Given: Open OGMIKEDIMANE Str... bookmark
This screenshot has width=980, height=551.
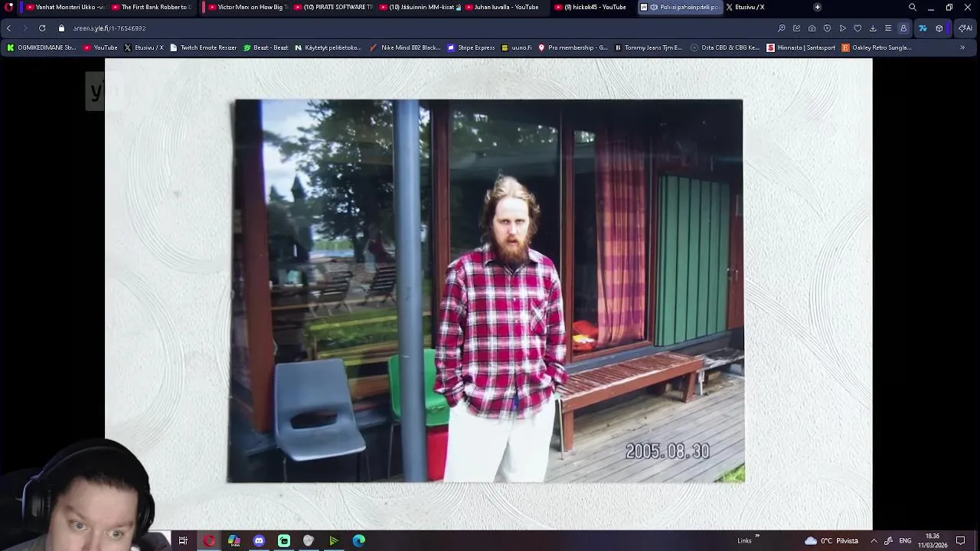Looking at the screenshot, I should [x=41, y=47].
